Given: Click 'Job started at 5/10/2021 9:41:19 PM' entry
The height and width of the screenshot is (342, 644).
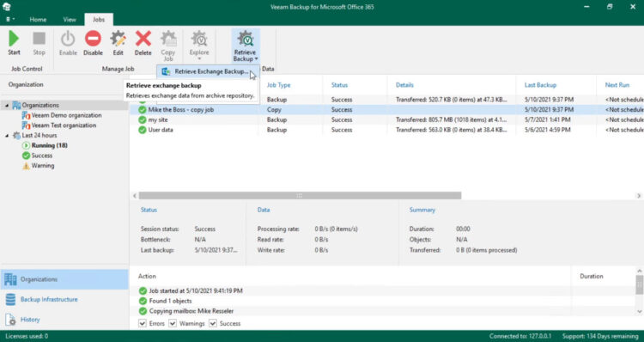Looking at the screenshot, I should (x=196, y=290).
